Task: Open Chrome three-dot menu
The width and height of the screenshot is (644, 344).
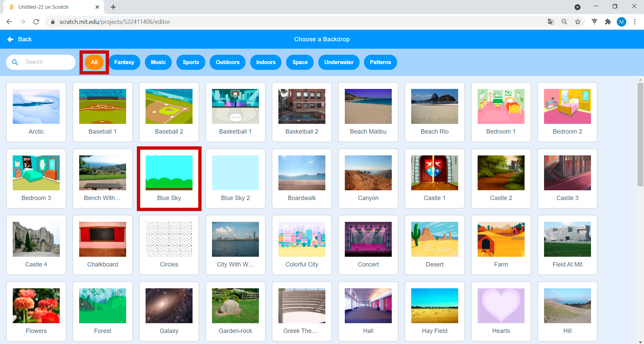Action: tap(635, 22)
